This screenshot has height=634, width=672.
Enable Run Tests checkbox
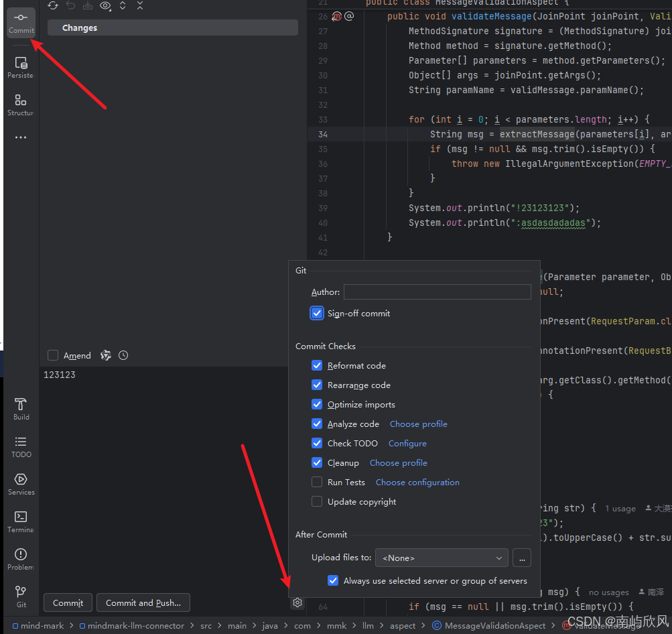tap(317, 483)
